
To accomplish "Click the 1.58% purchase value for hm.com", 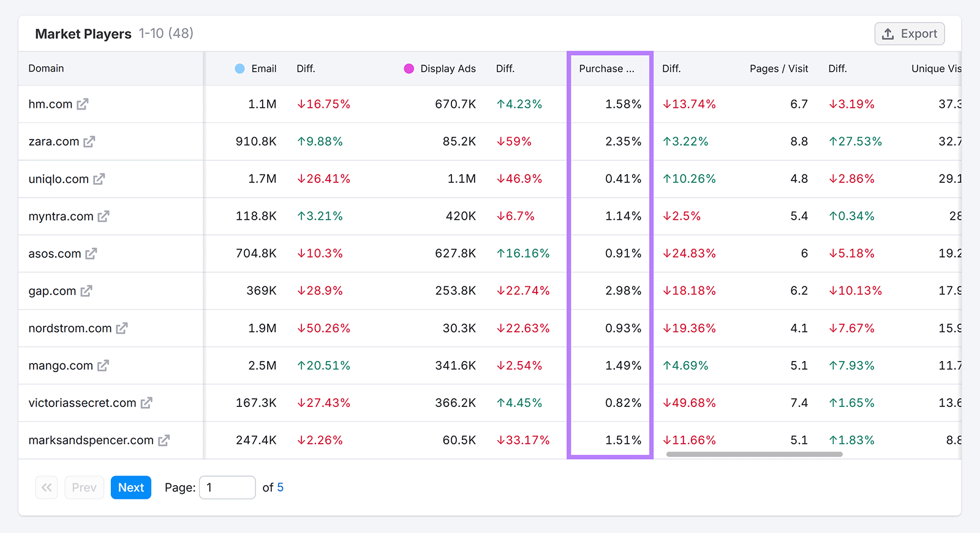I will coord(624,104).
